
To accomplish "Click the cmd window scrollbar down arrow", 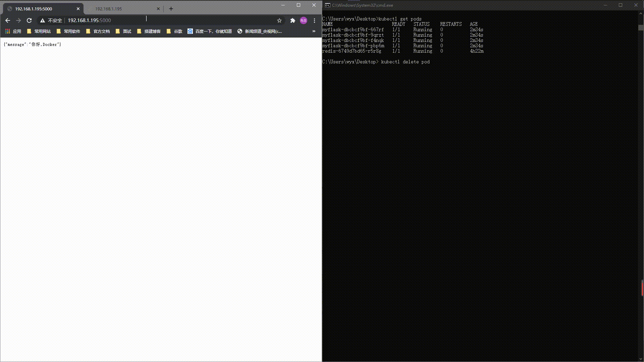I will pyautogui.click(x=641, y=359).
